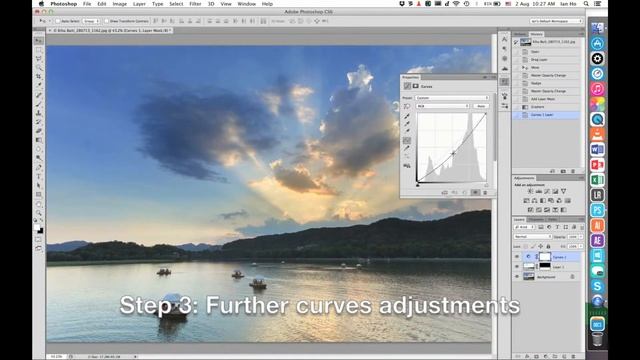Add a Brightness/Contrast adjustment
The image size is (640, 360).
(x=530, y=191)
